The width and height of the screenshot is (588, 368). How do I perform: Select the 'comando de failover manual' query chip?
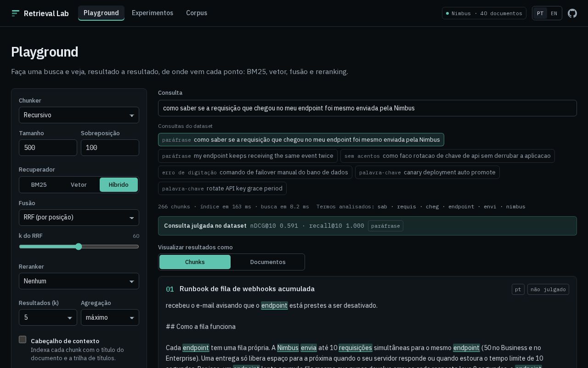[255, 172]
